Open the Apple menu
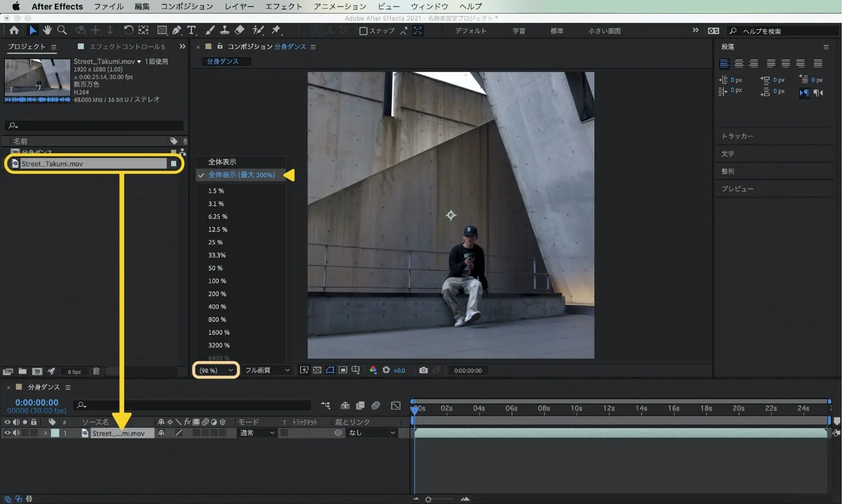 tap(16, 6)
